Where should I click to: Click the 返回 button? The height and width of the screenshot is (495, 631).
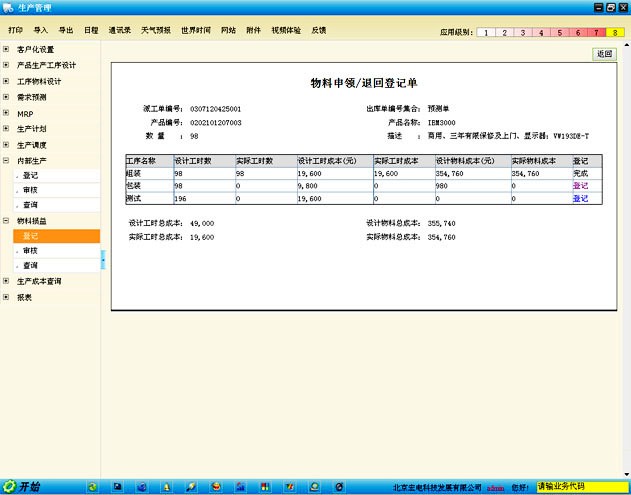[x=603, y=53]
